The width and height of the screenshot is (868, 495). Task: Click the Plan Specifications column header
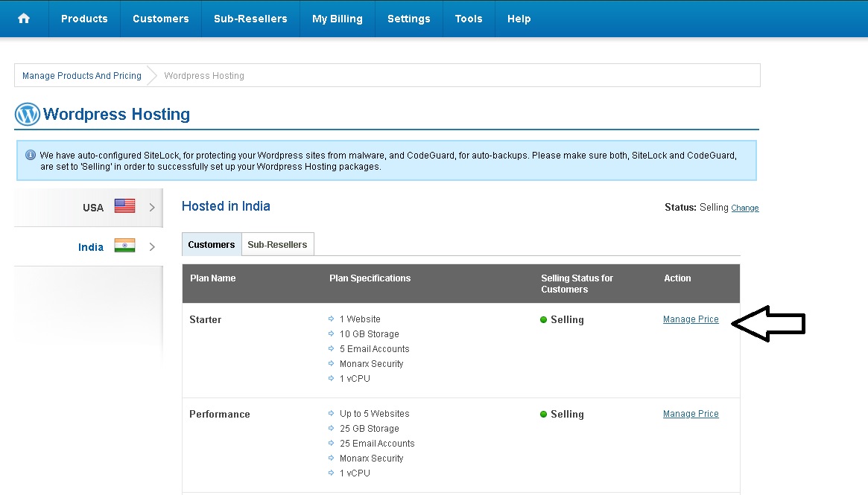point(370,278)
